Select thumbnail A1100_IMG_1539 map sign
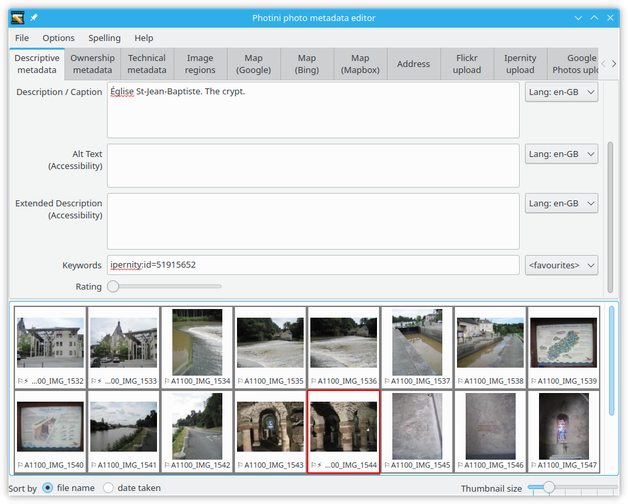 pos(564,347)
